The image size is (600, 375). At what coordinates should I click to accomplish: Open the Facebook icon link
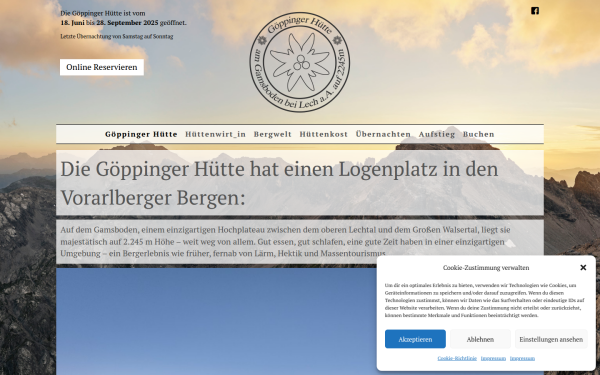click(x=535, y=11)
